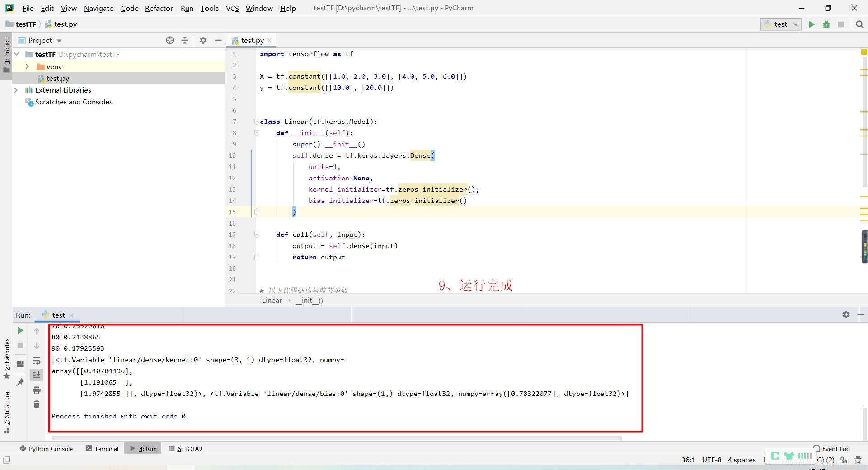Open the Project view dropdown arrow

59,41
